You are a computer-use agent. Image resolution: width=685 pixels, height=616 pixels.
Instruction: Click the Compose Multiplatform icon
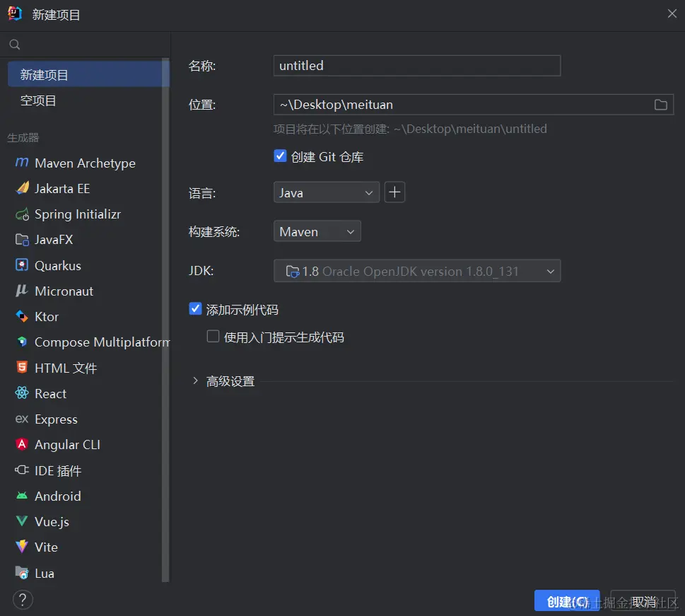click(22, 342)
